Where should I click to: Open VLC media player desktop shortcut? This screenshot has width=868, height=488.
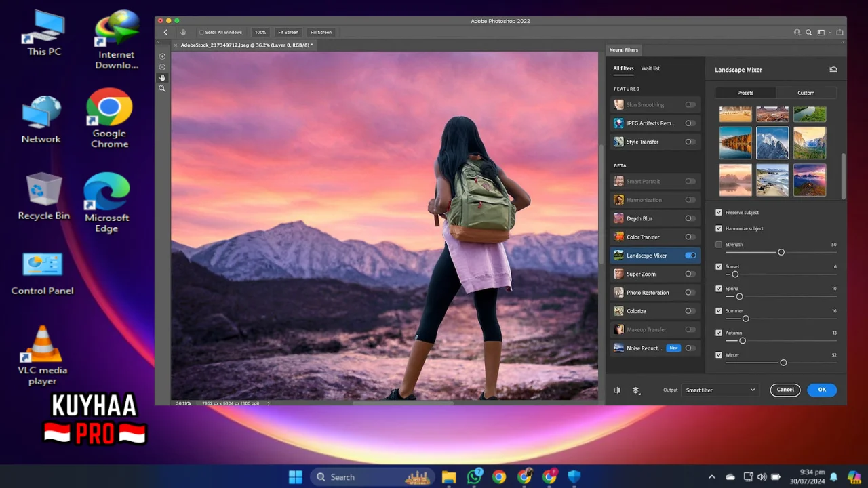42,355
